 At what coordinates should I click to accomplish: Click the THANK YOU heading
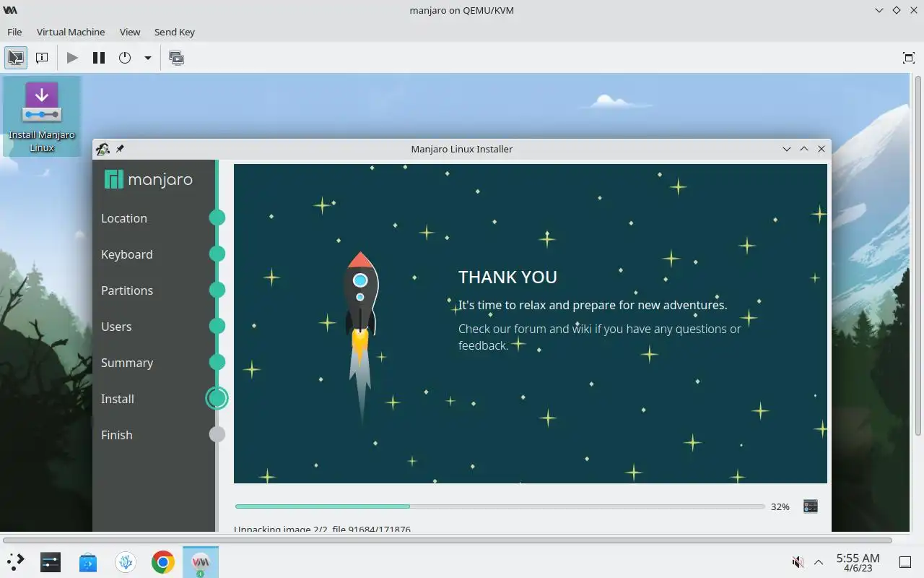pos(507,277)
